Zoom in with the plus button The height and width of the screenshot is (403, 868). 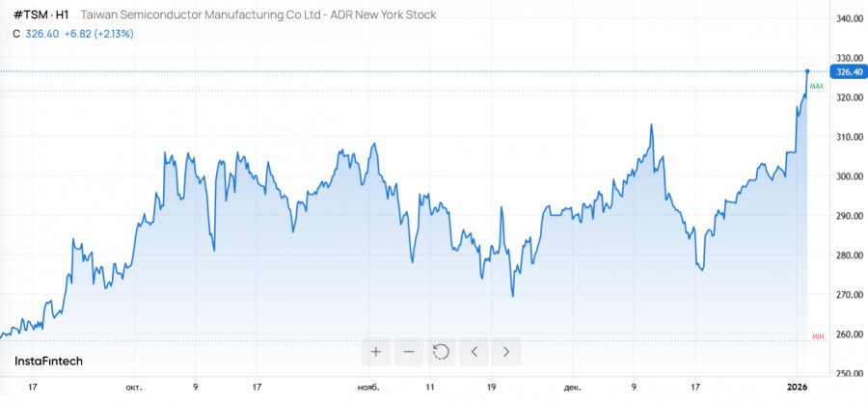376,352
